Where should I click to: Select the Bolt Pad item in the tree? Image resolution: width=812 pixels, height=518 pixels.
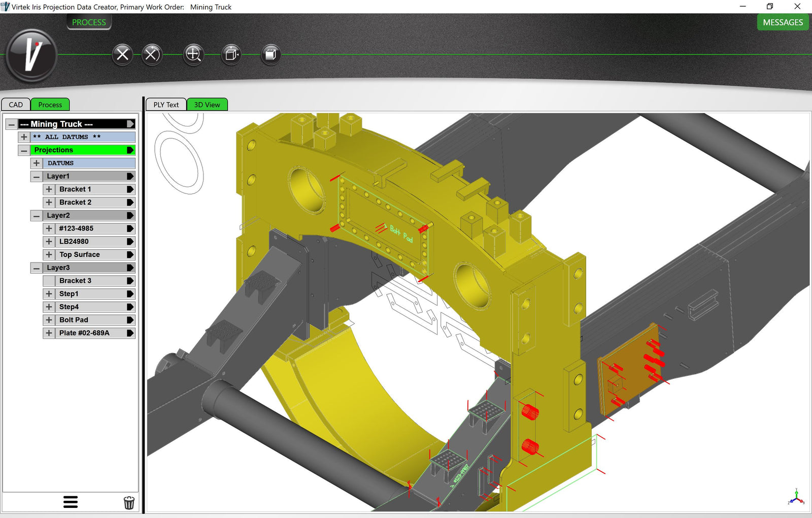click(x=73, y=320)
